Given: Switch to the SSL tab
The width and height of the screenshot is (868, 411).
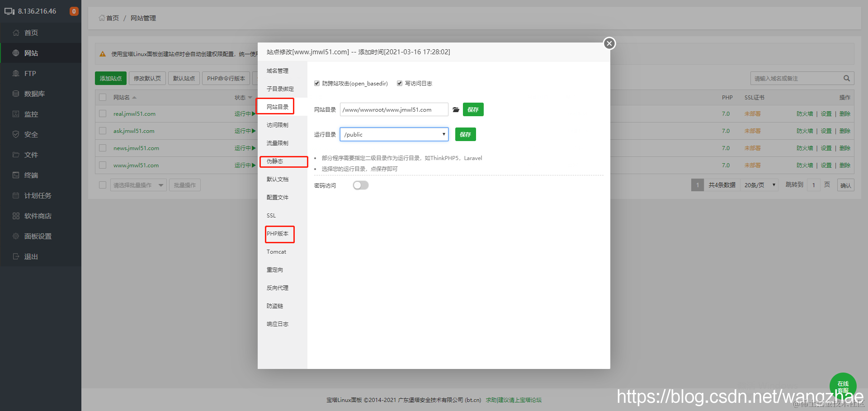Looking at the screenshot, I should click(x=271, y=216).
